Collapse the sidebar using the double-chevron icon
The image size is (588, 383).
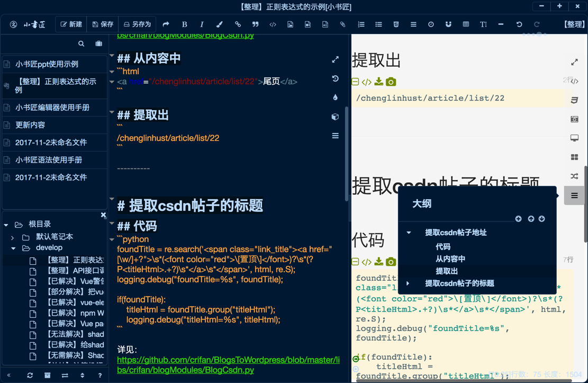pos(8,375)
